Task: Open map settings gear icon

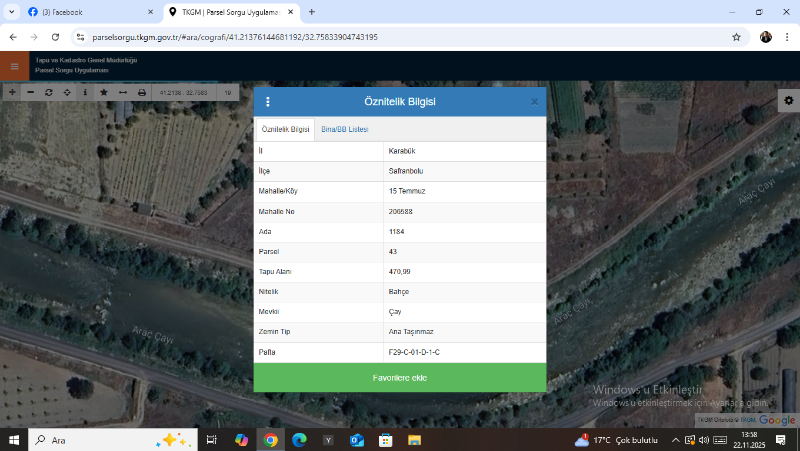Action: click(x=788, y=100)
